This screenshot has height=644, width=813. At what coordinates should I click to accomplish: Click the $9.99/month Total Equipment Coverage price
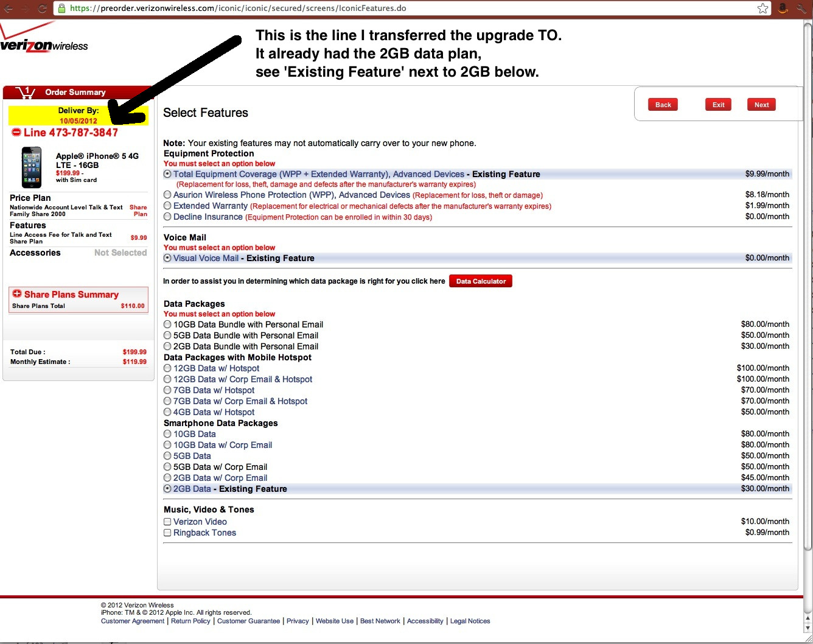(767, 174)
